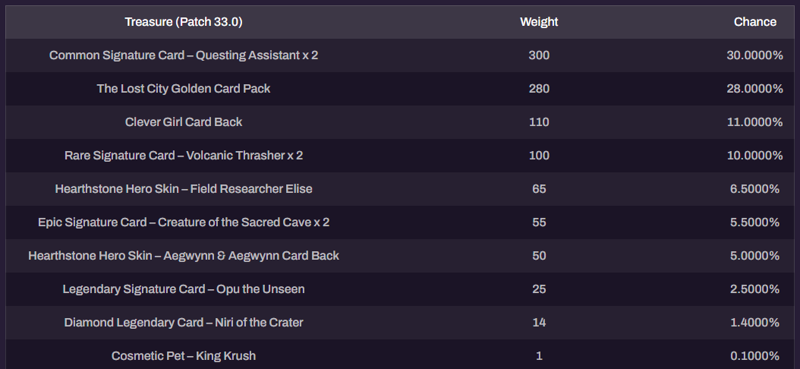
Task: Click the Weight column header
Action: 539,22
